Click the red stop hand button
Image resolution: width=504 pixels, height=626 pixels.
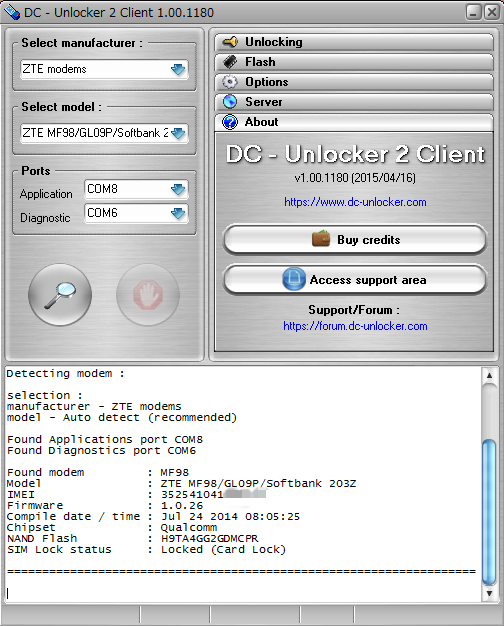148,295
